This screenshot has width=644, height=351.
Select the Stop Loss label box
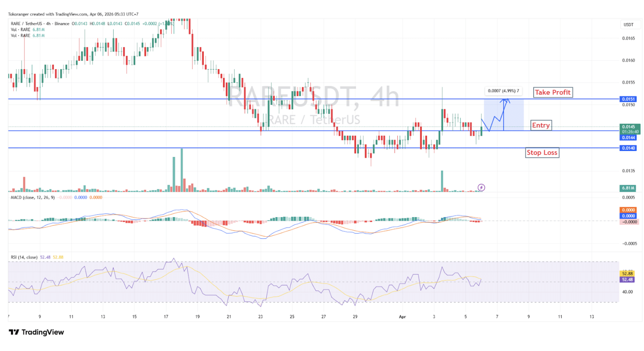point(542,153)
